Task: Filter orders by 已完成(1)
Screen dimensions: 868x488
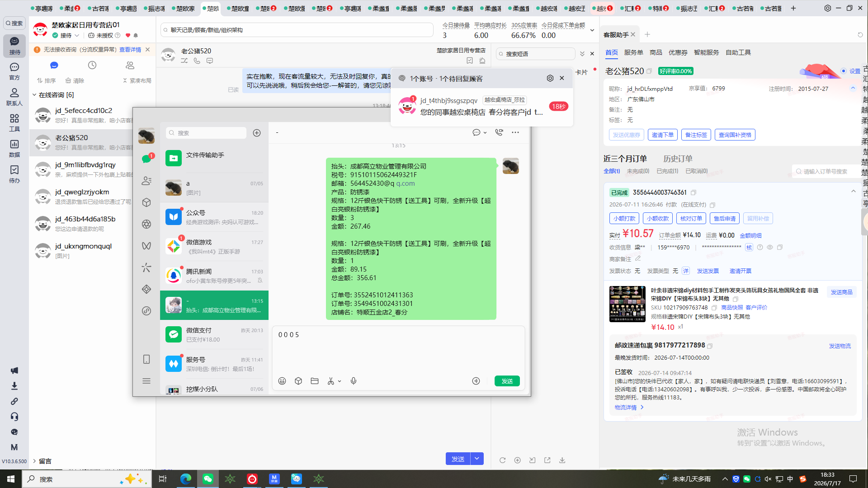Action: pyautogui.click(x=667, y=171)
